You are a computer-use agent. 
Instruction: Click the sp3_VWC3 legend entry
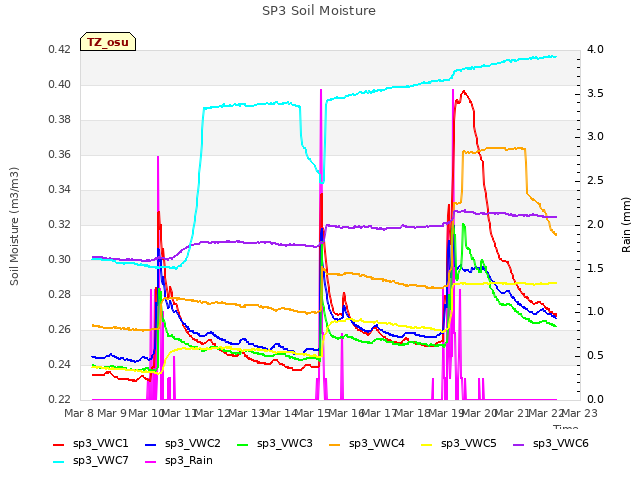pos(275,444)
